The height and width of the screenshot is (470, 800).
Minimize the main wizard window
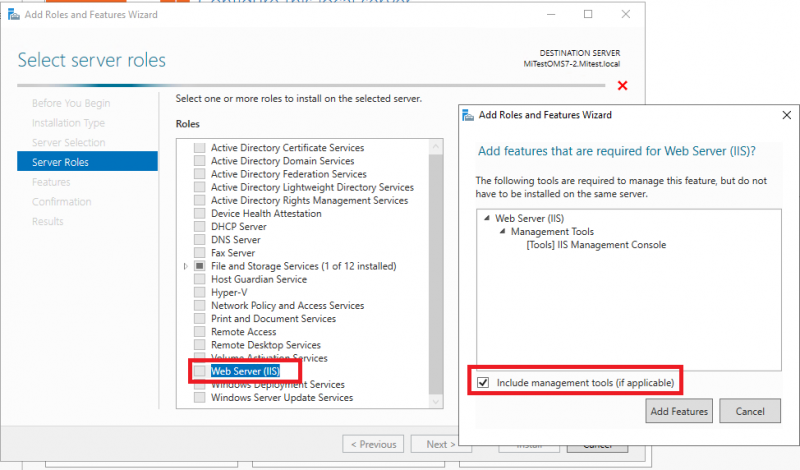[551, 14]
